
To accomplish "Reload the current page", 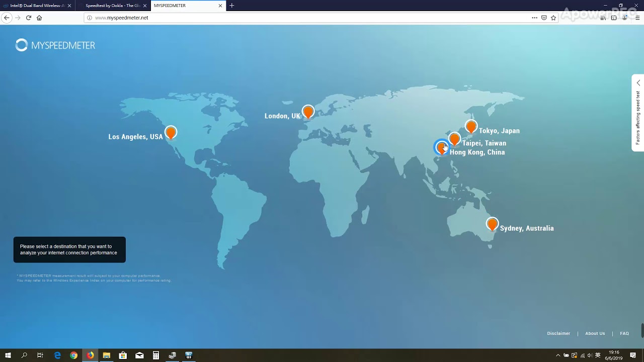I will tap(29, 18).
